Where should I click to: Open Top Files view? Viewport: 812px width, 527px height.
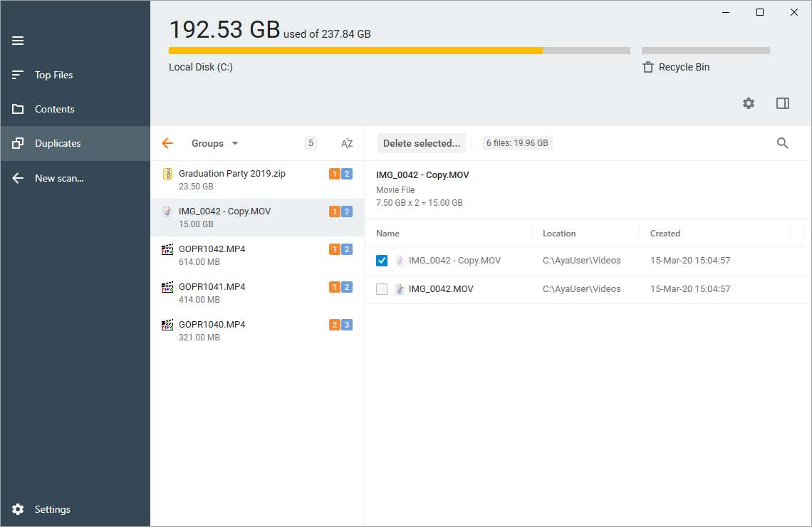pyautogui.click(x=75, y=75)
